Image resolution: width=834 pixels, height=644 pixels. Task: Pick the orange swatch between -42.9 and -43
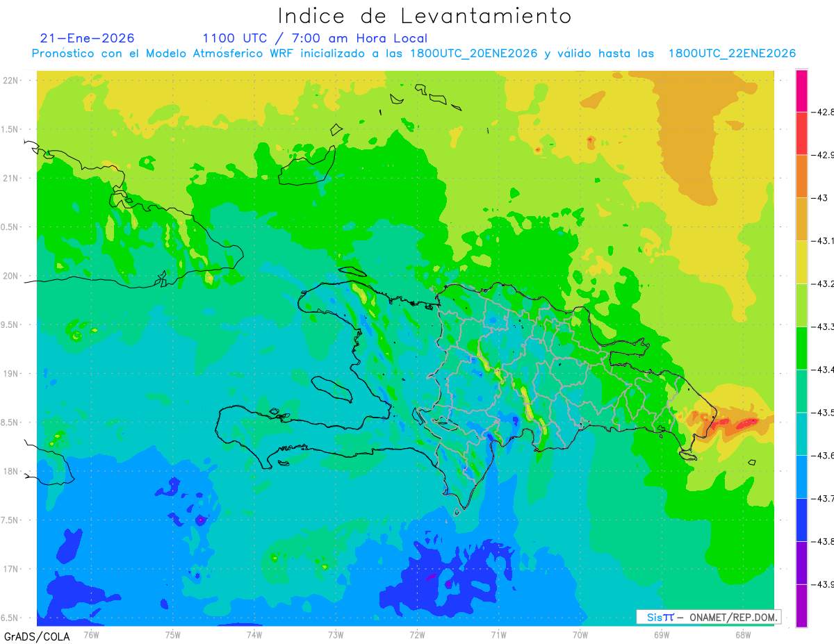point(801,176)
